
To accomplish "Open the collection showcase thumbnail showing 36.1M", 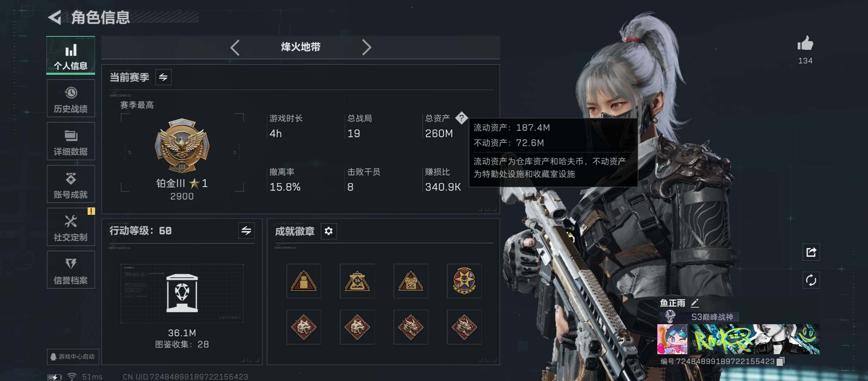I will point(182,294).
